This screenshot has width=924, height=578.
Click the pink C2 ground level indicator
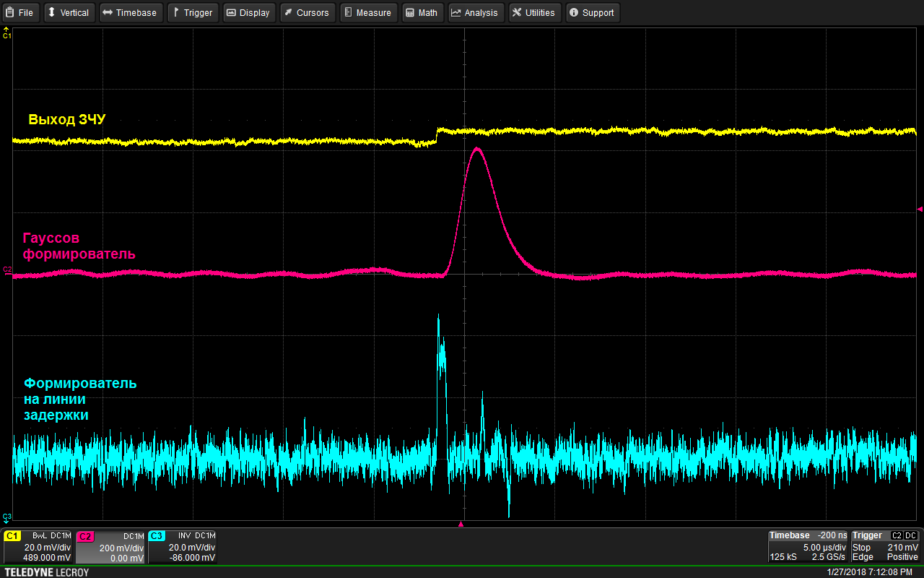tap(6, 269)
